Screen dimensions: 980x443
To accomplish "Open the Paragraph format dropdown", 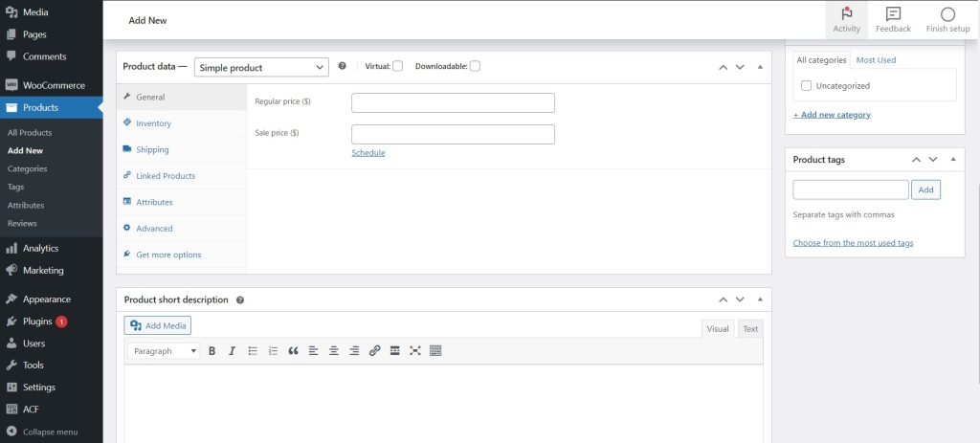I will (164, 351).
